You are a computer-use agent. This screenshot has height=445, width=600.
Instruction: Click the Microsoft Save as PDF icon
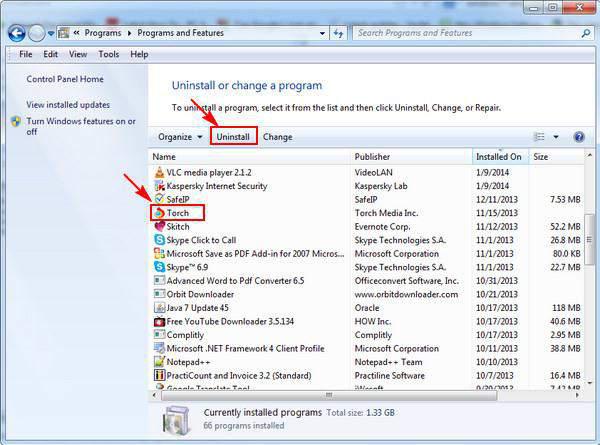point(159,253)
